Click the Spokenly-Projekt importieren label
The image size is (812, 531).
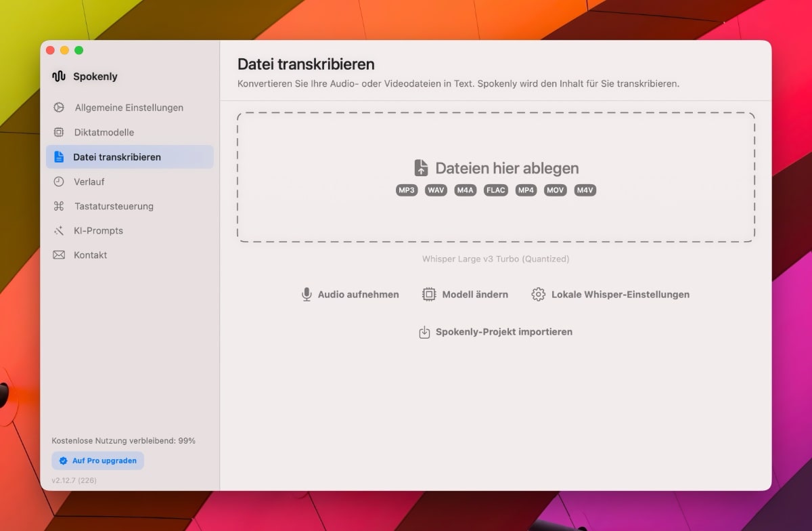pos(503,332)
